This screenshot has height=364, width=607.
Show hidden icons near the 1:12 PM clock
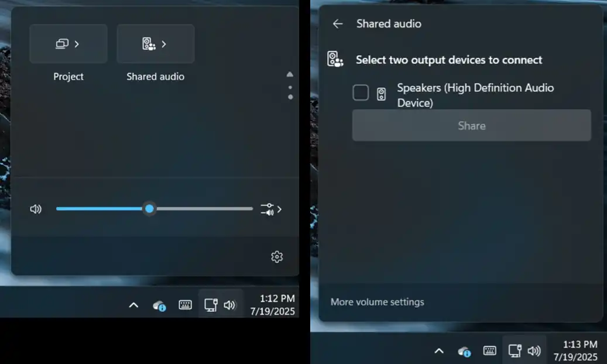[x=133, y=305]
